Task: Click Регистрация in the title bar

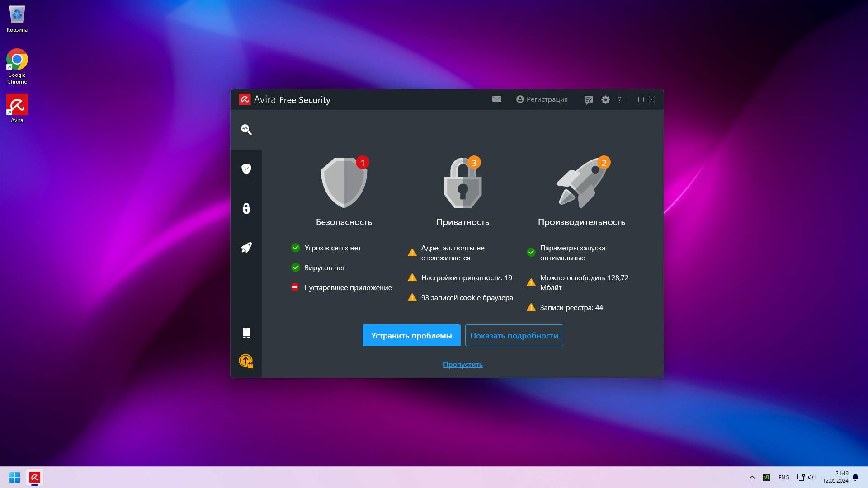Action: 542,99
